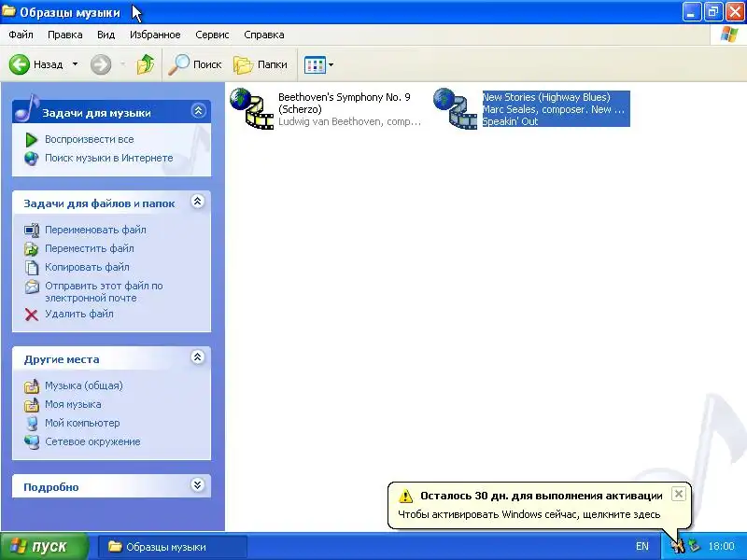The width and height of the screenshot is (747, 560).
Task: Click the red X delete file icon
Action: coord(32,315)
